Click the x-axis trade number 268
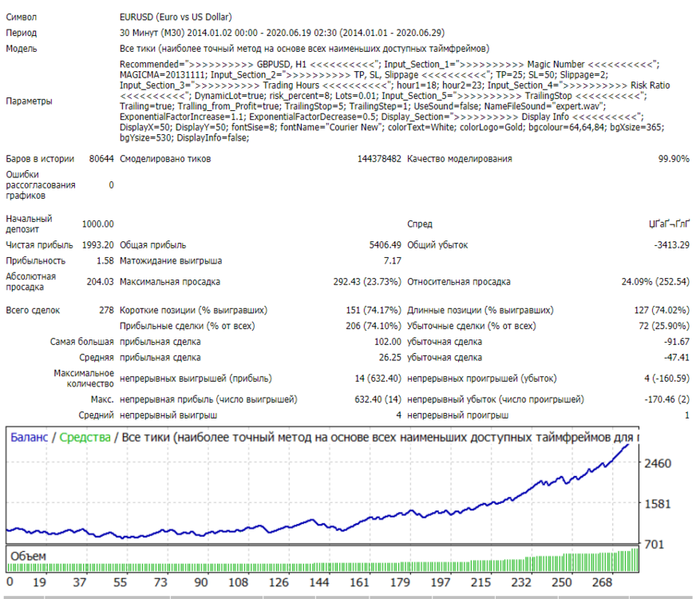Screen dimensions: 700x599 point(602,582)
